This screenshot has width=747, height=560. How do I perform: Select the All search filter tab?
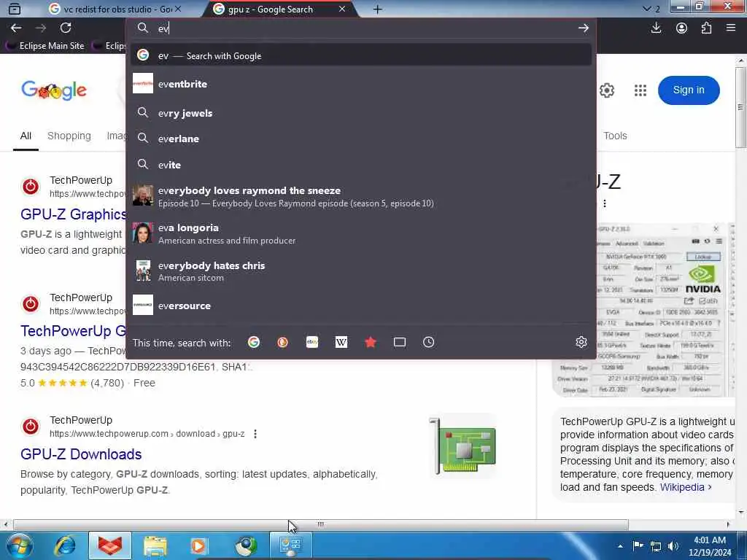coord(26,136)
